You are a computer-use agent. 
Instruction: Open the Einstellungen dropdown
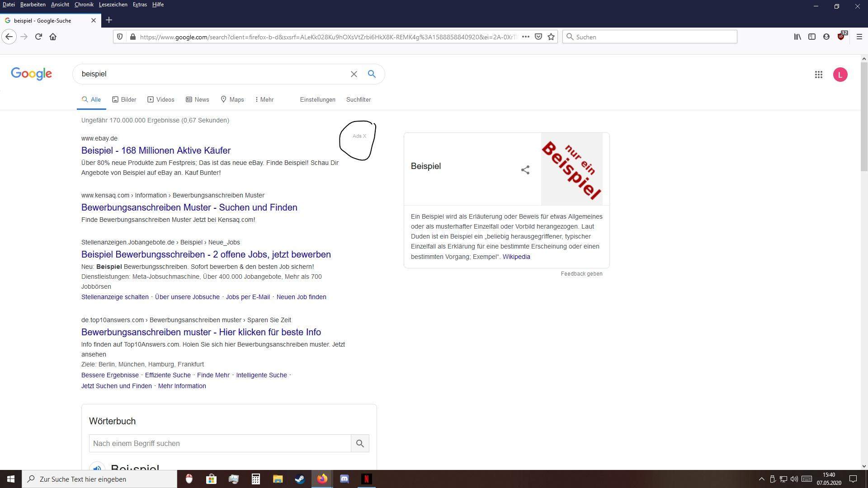click(x=317, y=99)
